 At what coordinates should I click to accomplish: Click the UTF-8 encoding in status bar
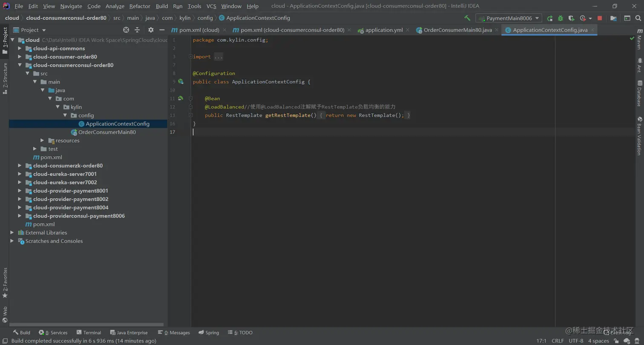[576, 341]
